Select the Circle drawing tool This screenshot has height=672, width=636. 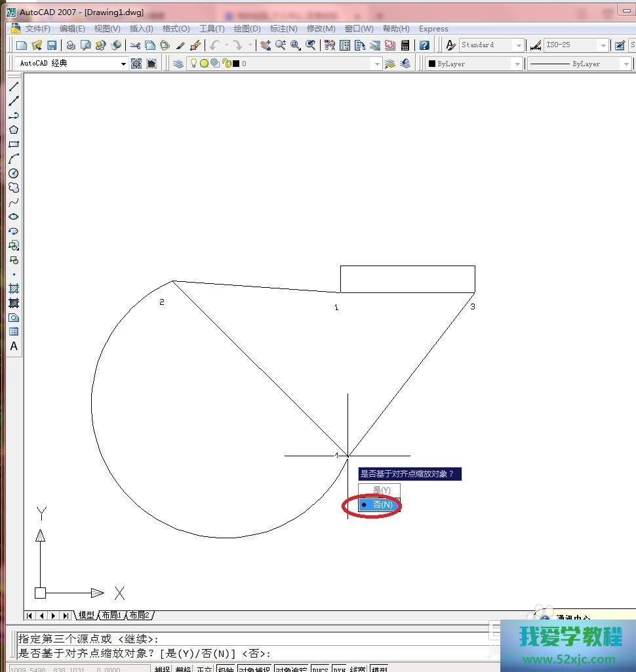[x=14, y=173]
